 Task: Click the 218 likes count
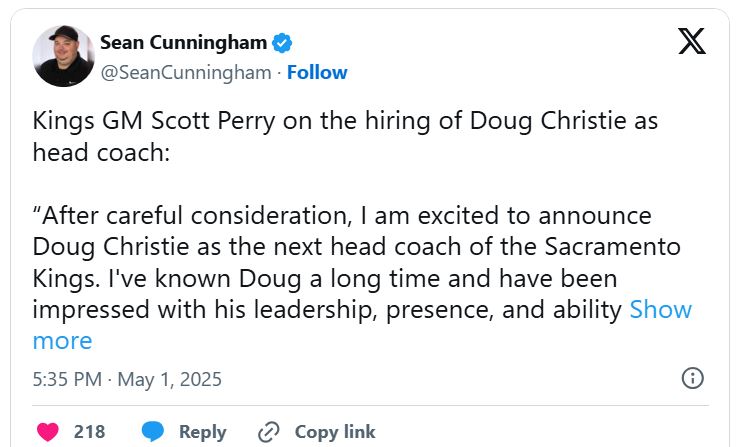tap(89, 432)
